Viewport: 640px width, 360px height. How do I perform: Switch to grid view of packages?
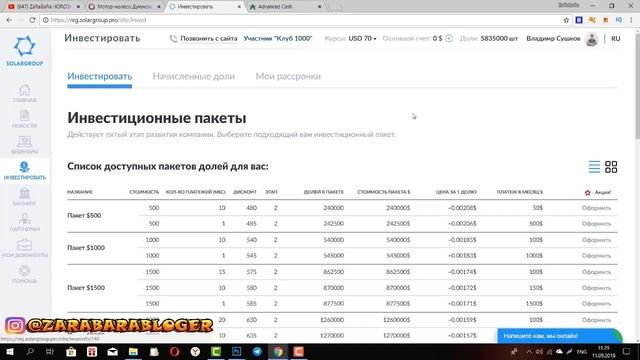coord(611,167)
